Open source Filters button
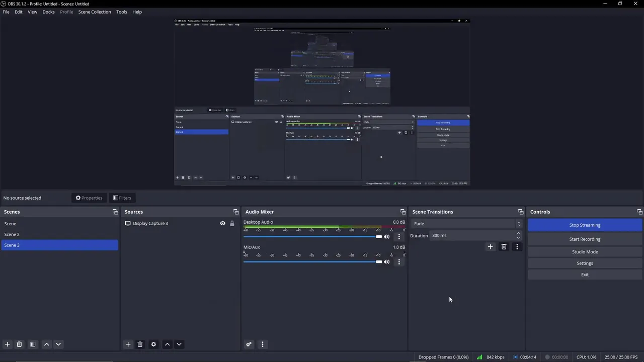 pos(122,198)
